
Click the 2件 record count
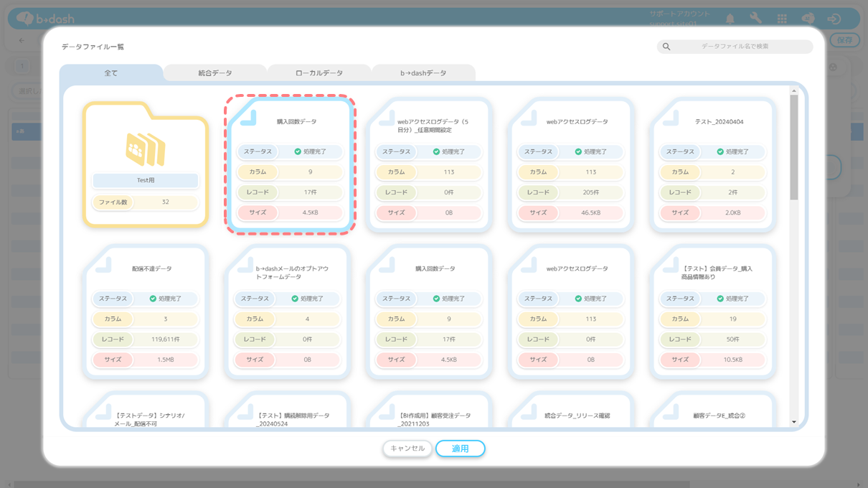coord(733,192)
